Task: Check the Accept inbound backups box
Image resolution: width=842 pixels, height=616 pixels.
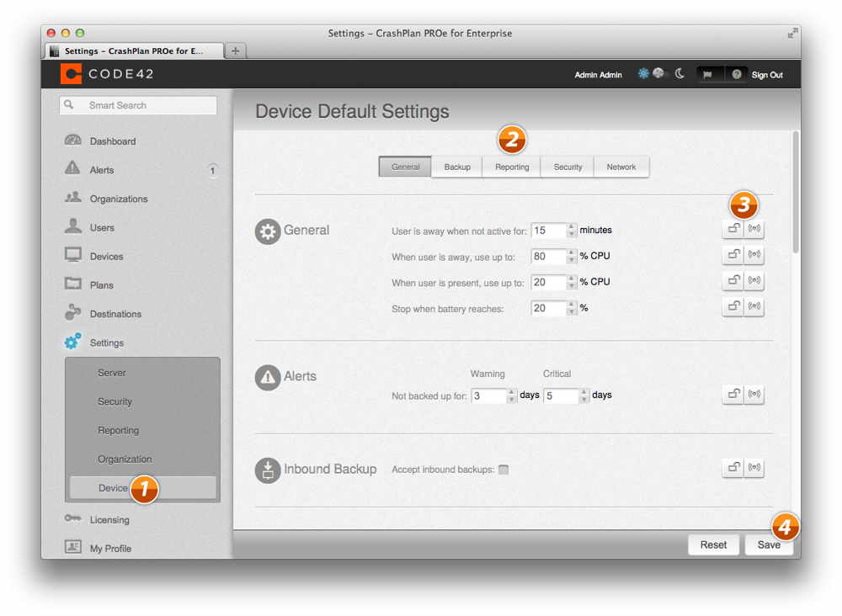Action: pyautogui.click(x=504, y=470)
